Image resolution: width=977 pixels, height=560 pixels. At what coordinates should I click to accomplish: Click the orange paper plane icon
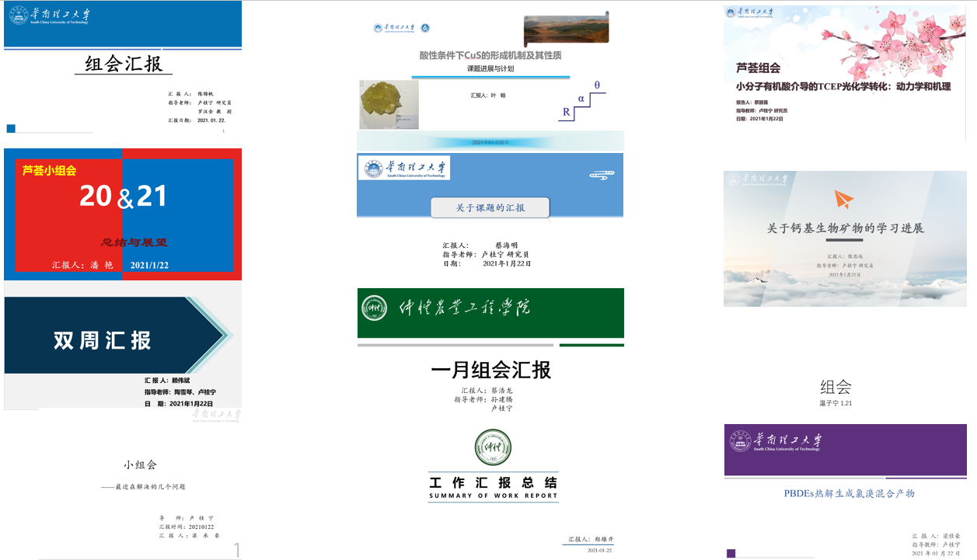(x=844, y=200)
